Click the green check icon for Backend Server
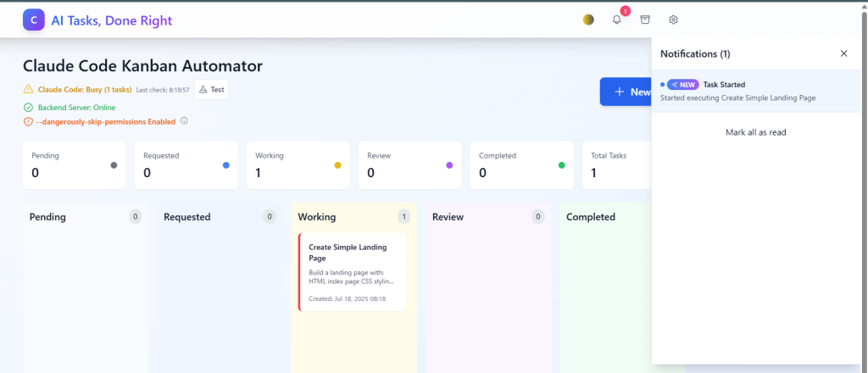 pyautogui.click(x=28, y=108)
